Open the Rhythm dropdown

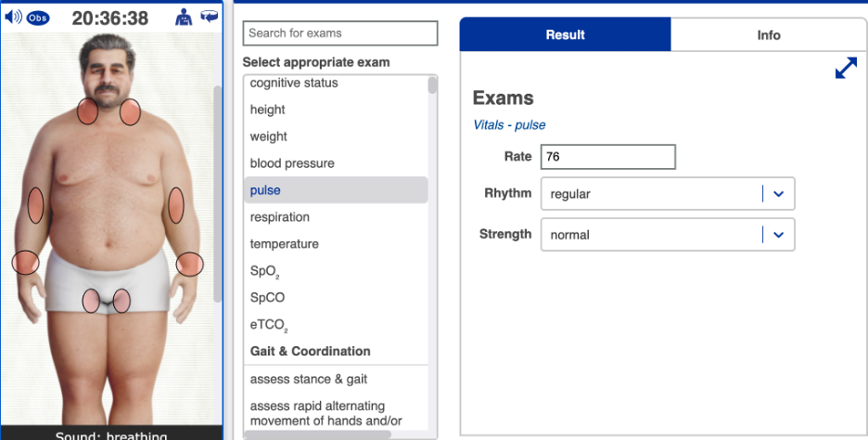tap(778, 194)
